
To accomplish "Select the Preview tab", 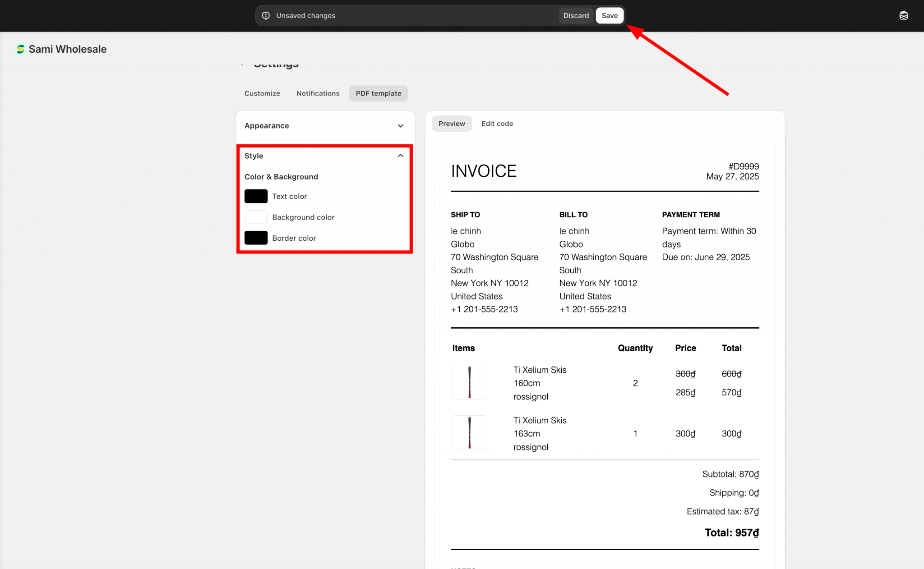I will (x=451, y=124).
